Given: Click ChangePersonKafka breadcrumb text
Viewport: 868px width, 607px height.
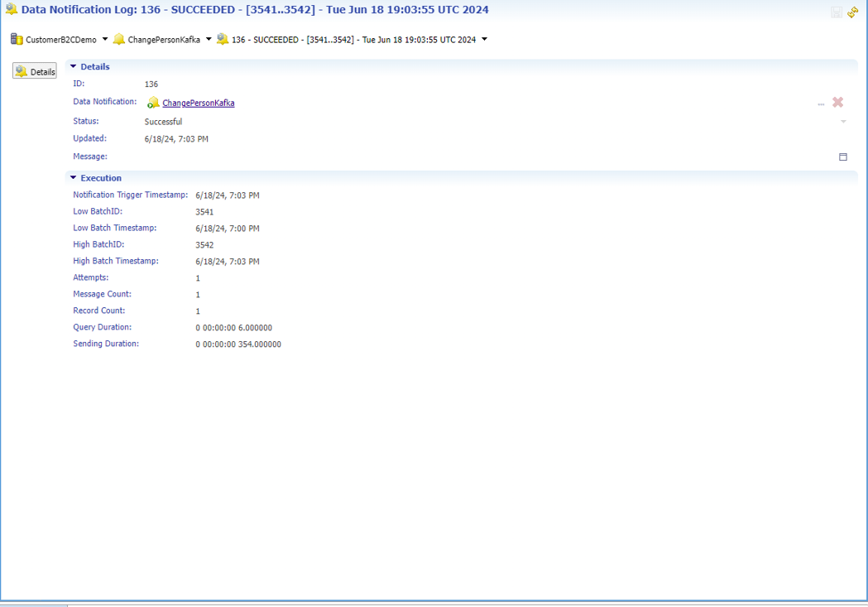Looking at the screenshot, I should (x=164, y=40).
